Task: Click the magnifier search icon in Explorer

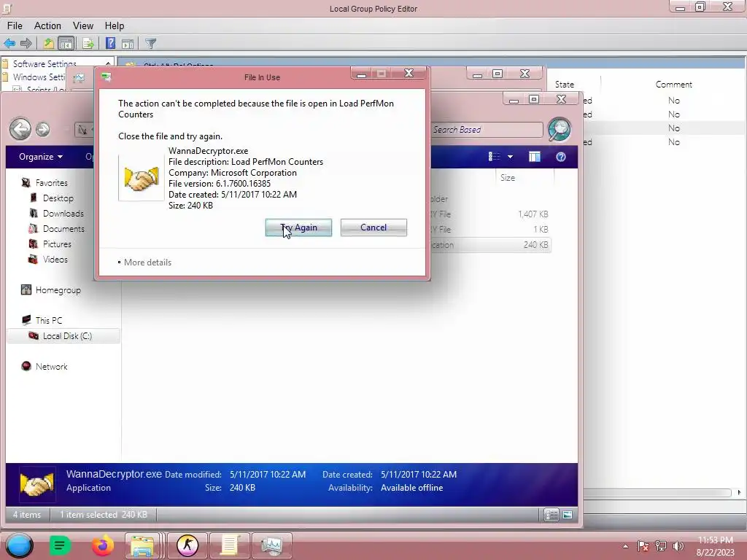Action: (x=560, y=130)
